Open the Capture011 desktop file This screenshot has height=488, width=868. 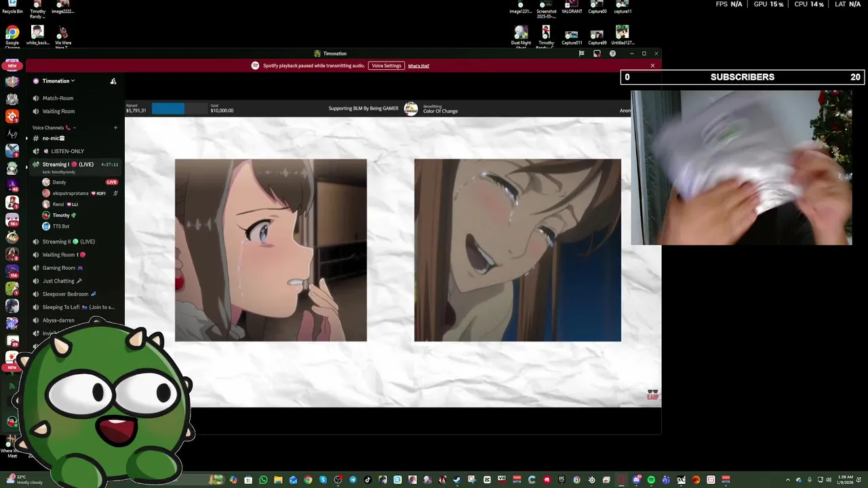click(572, 37)
